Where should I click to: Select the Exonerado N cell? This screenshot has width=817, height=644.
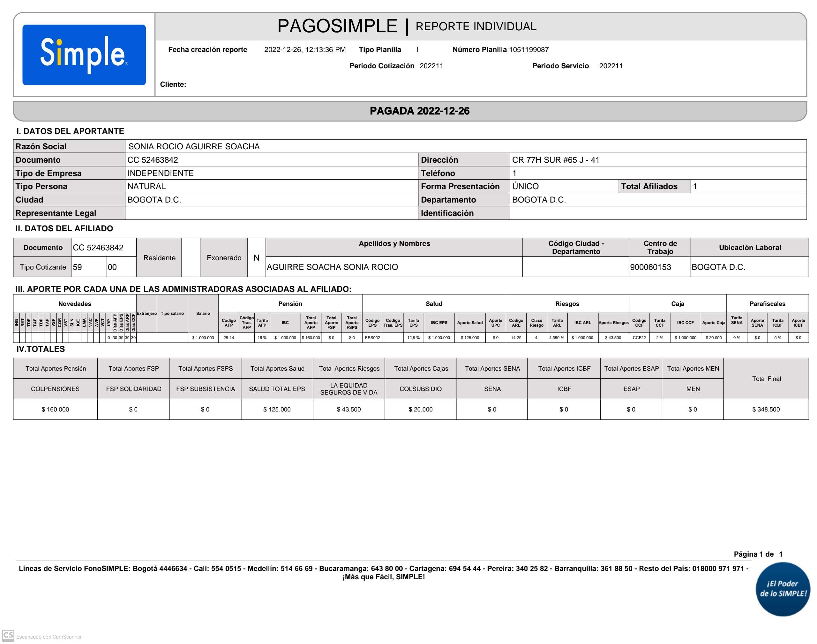tap(256, 257)
